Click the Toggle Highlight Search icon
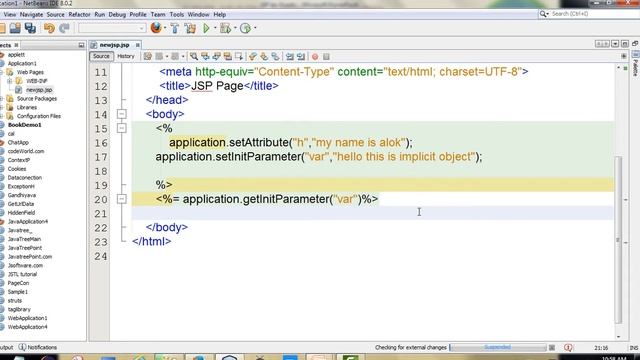 click(228, 56)
